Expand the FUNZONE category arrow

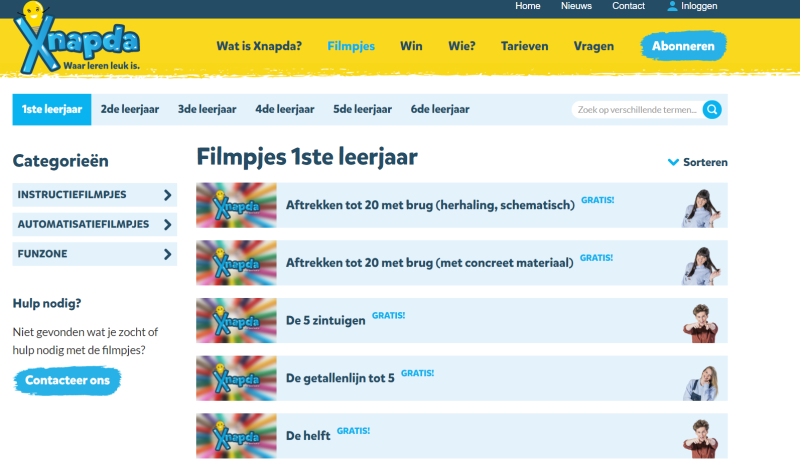click(167, 254)
